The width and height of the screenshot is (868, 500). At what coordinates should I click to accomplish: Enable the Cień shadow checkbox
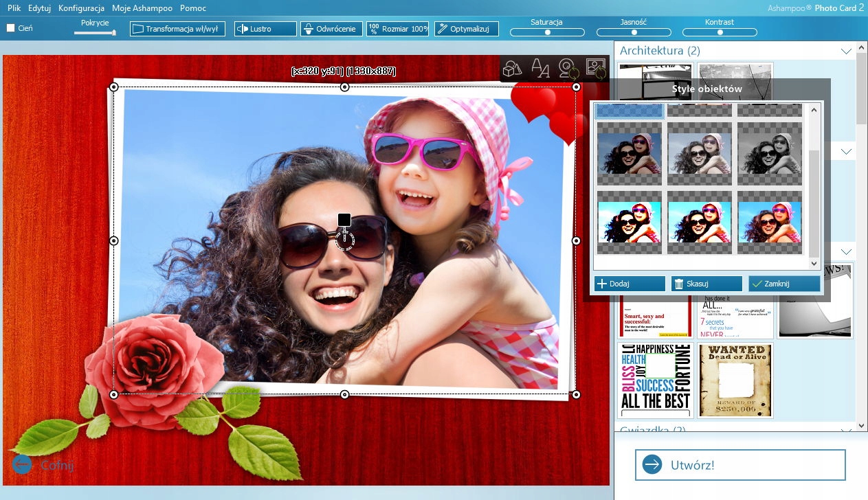(x=11, y=28)
